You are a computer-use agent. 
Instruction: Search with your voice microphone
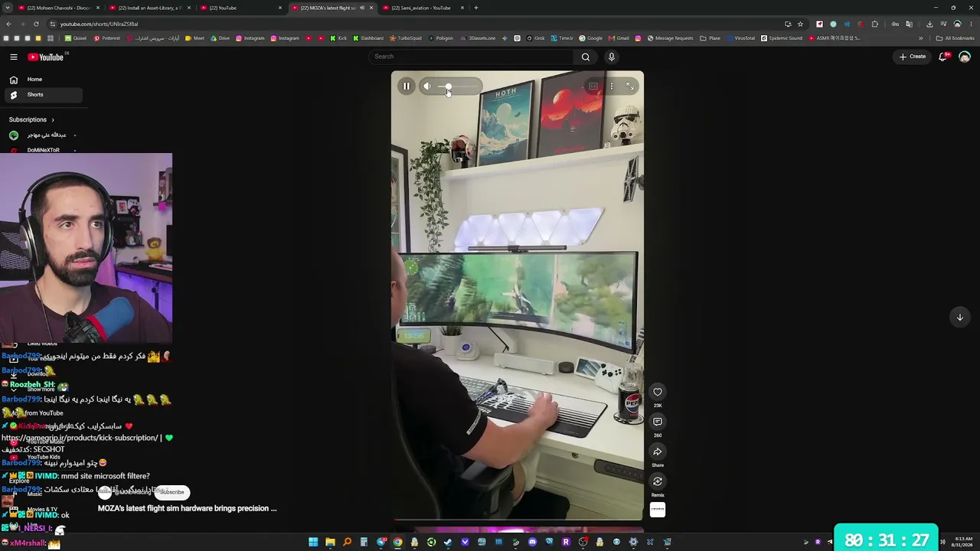[611, 57]
